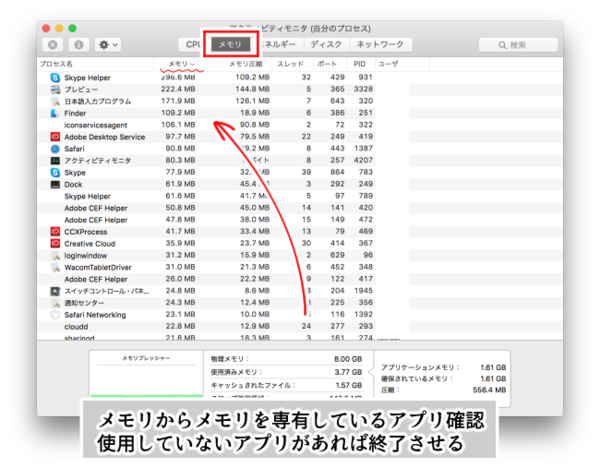The height and width of the screenshot is (468, 600).
Task: Click the Finder process icon
Action: [54, 113]
